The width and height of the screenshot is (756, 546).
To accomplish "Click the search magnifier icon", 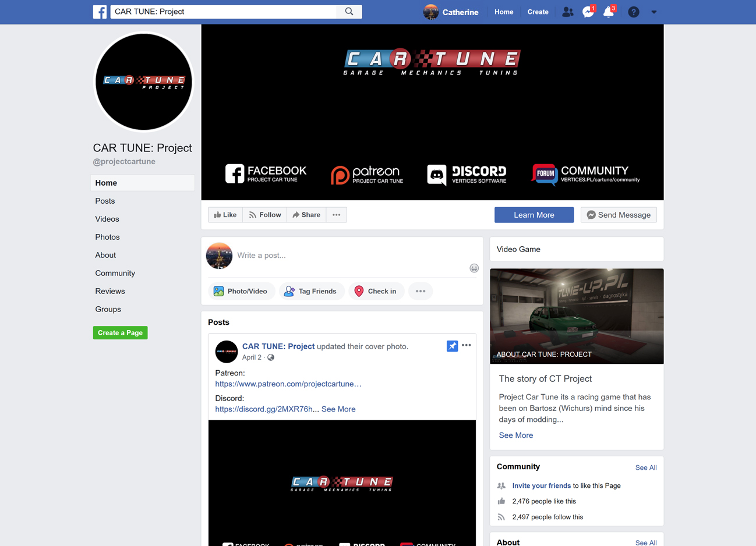I will (x=349, y=12).
